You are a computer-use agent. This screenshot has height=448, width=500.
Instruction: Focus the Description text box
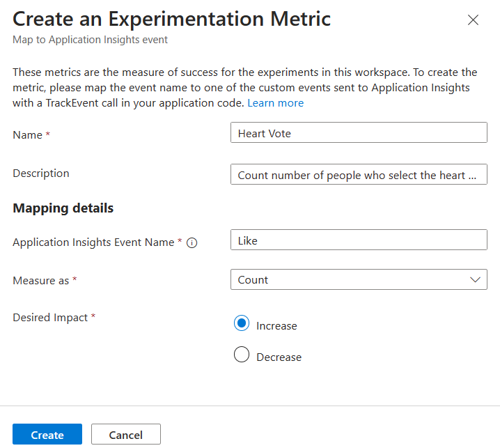click(x=359, y=175)
